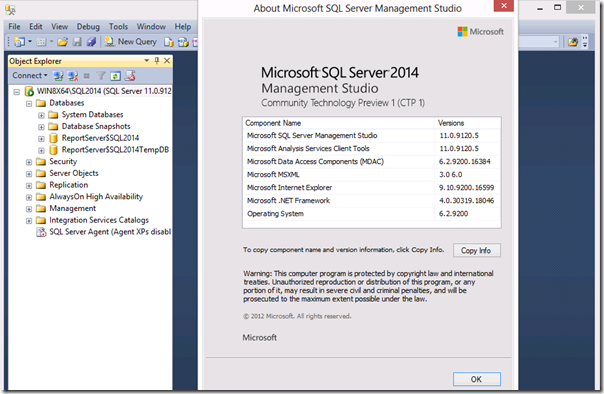Open the View menu
This screenshot has height=394, width=604.
tap(59, 27)
